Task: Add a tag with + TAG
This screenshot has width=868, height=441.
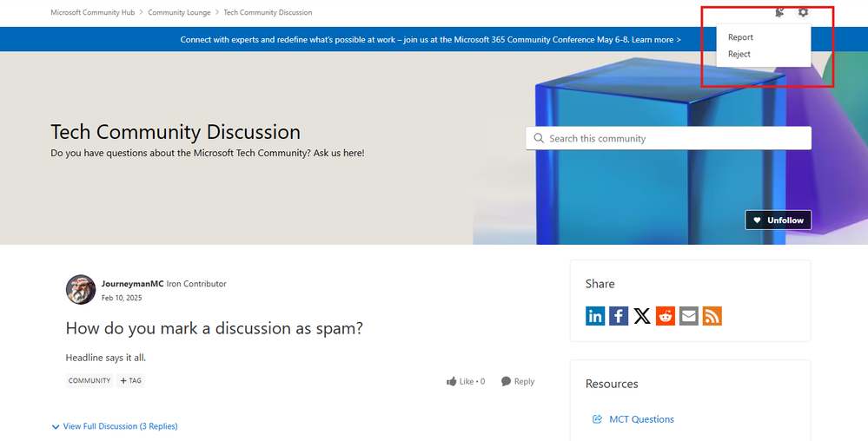Action: tap(130, 381)
